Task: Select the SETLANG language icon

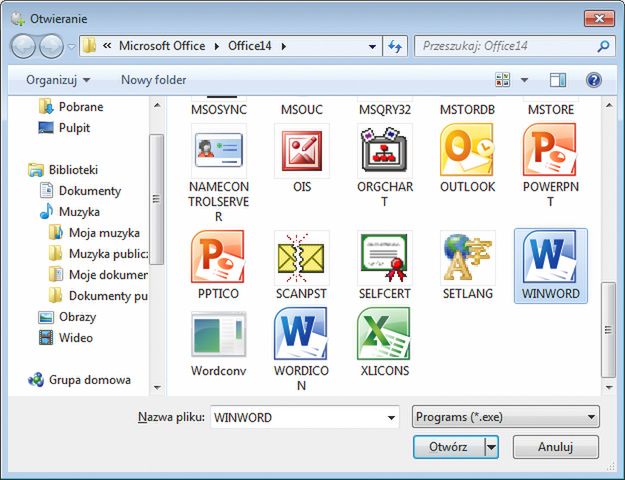Action: point(467,257)
